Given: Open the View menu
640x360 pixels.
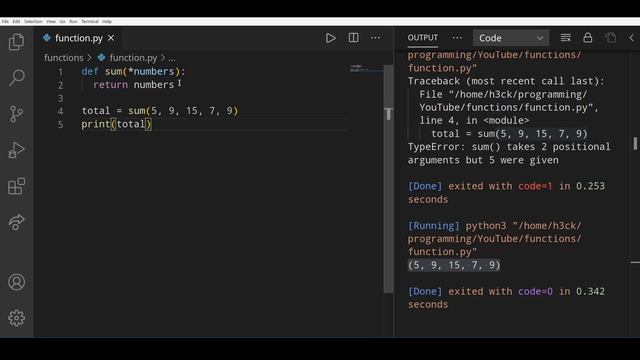Looking at the screenshot, I should pyautogui.click(x=51, y=21).
